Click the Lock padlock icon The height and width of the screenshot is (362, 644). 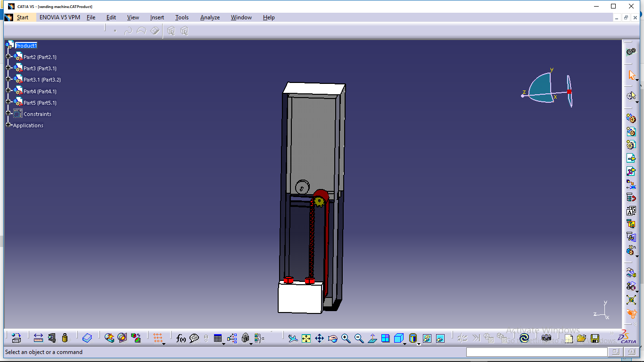(x=245, y=338)
